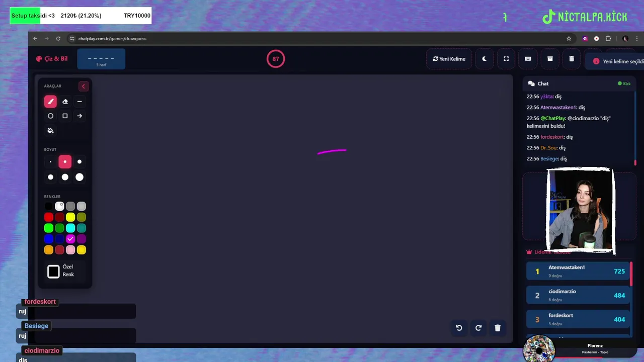Screen dimensions: 644x362
Task: Open the keyboard icon button
Action: click(x=528, y=59)
